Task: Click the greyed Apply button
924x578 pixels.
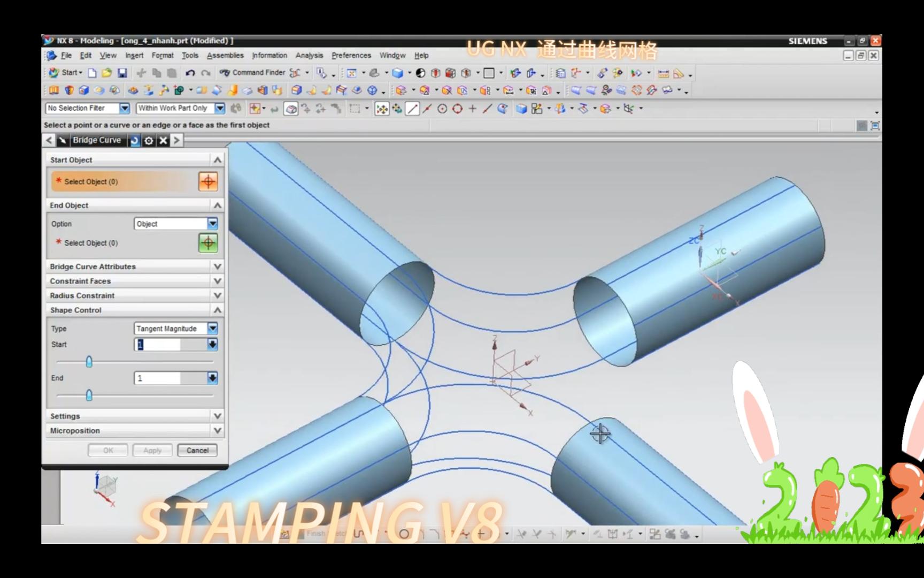Action: coord(152,450)
